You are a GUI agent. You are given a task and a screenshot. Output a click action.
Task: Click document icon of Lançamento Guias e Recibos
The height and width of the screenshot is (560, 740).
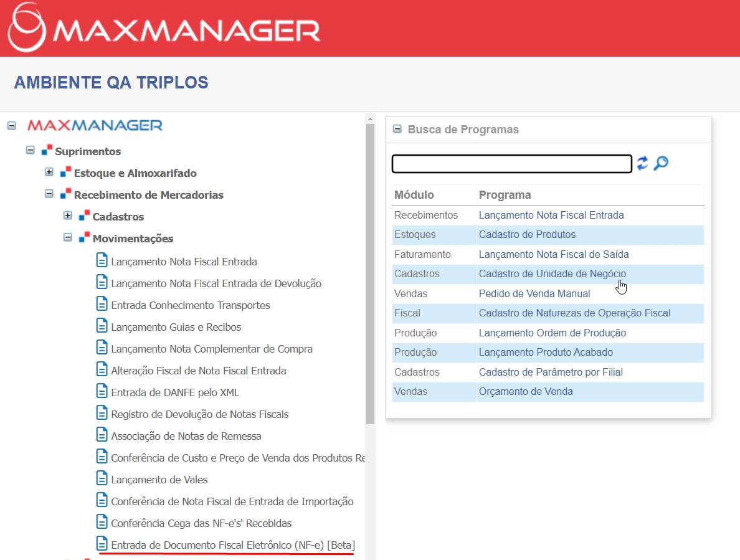pyautogui.click(x=102, y=325)
